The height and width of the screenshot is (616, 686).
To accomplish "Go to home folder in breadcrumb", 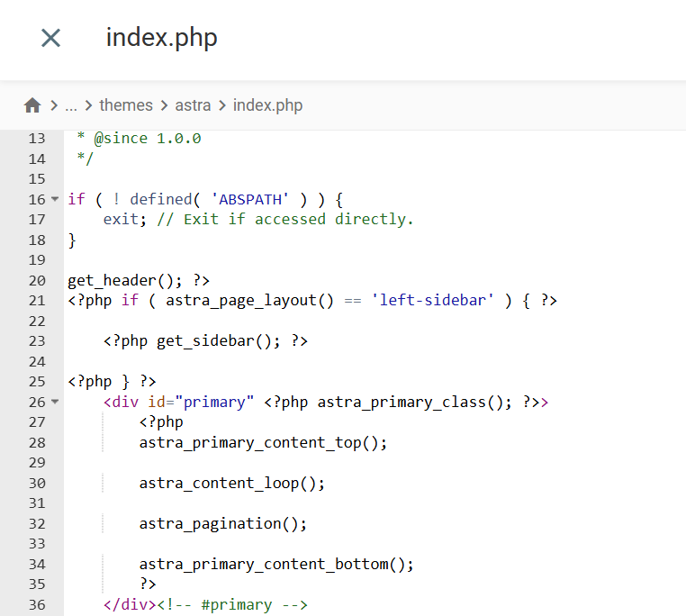I will (x=32, y=105).
